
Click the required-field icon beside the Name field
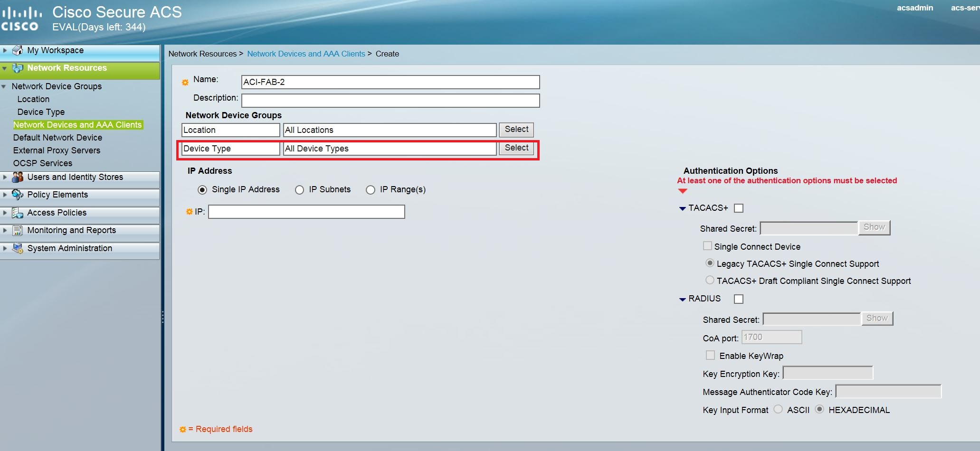coord(185,82)
